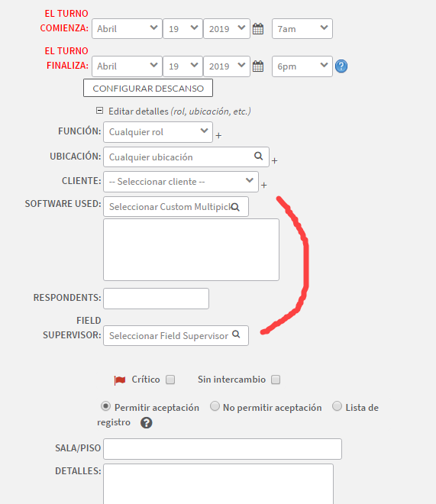Add a new client with plus icon
This screenshot has height=504, width=436.
[x=263, y=185]
